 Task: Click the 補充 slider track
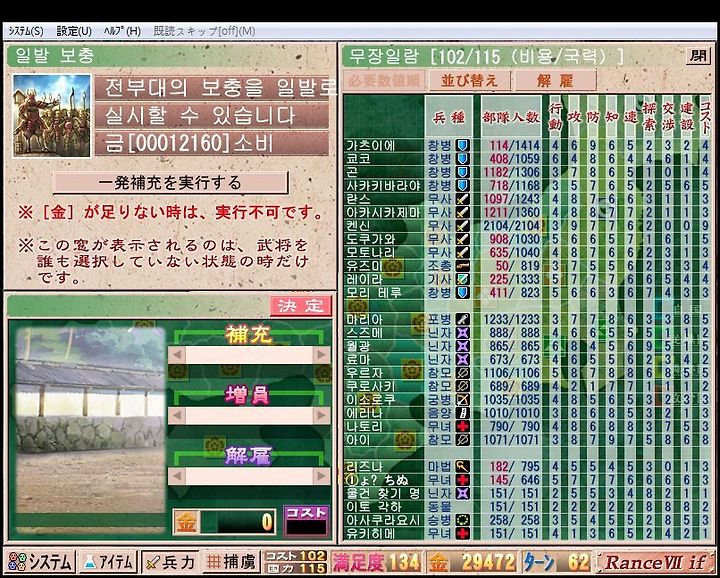pos(249,355)
